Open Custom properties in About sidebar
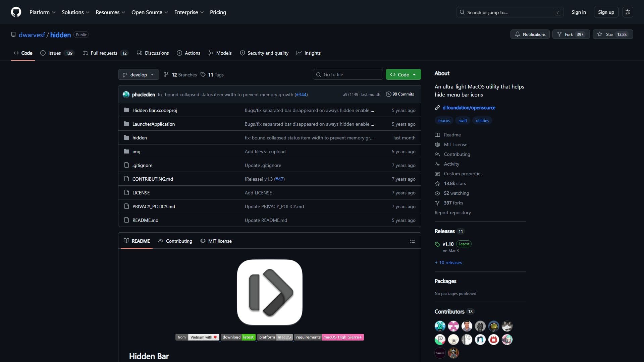The height and width of the screenshot is (362, 644). [459, 174]
